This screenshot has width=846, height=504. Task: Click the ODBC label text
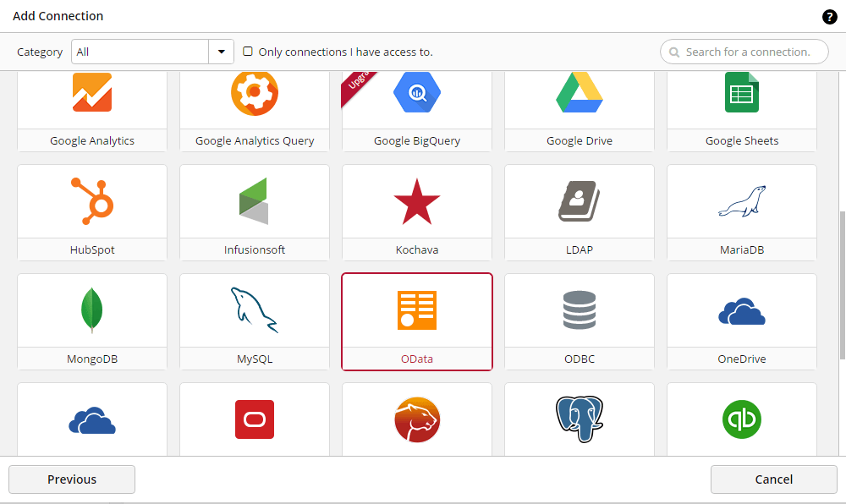point(580,359)
